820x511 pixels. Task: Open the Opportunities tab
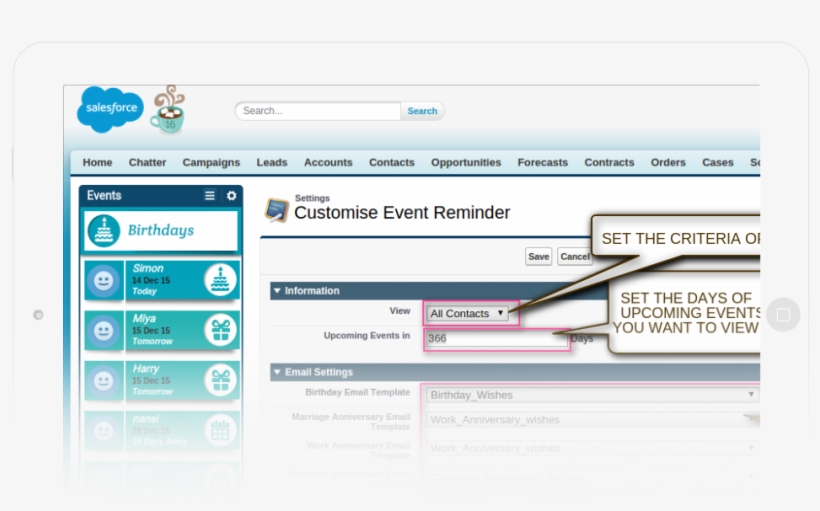[x=466, y=163]
